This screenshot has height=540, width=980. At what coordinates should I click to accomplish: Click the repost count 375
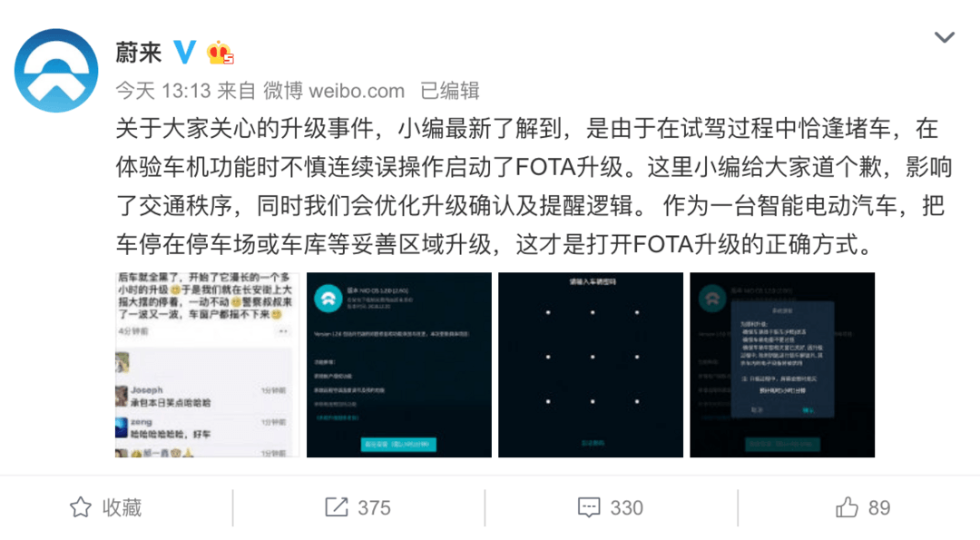tap(374, 507)
